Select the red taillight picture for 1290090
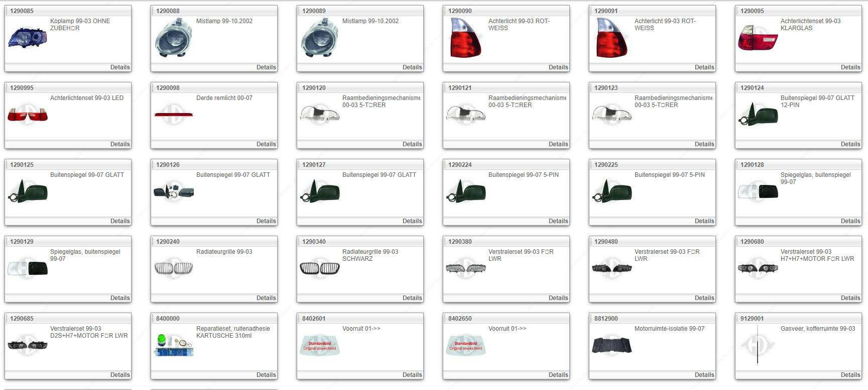The width and height of the screenshot is (868, 390). click(465, 38)
